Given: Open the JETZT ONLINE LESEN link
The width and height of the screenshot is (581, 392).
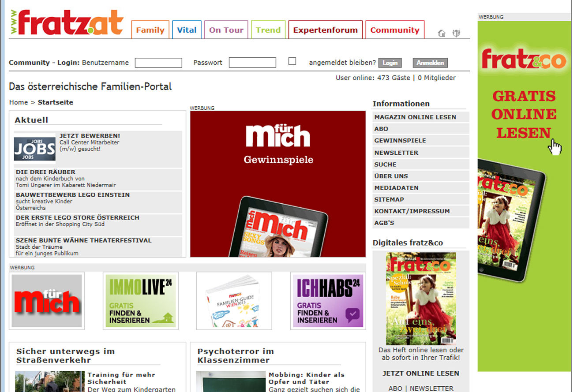Looking at the screenshot, I should (x=421, y=373).
